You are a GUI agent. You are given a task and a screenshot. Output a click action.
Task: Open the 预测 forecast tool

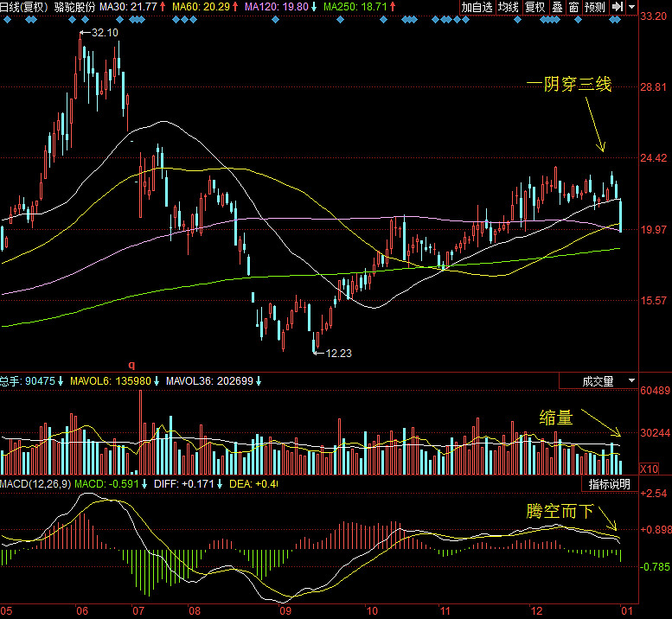[595, 7]
